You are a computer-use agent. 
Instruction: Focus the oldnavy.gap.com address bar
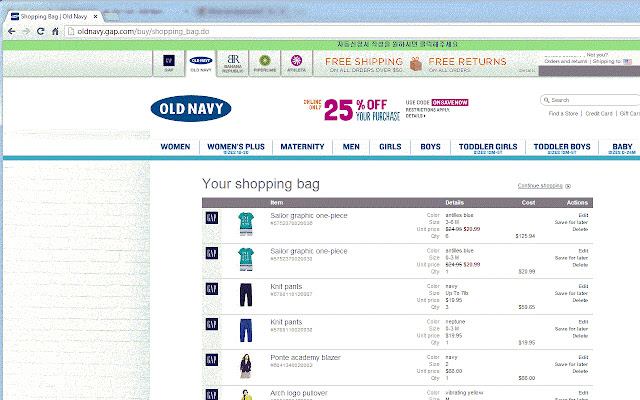351,31
